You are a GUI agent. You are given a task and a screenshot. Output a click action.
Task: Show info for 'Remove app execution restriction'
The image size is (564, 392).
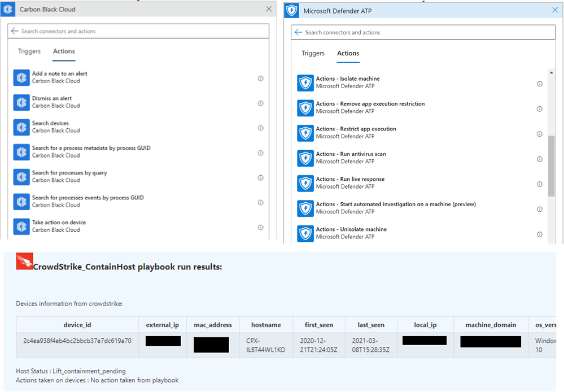[540, 109]
